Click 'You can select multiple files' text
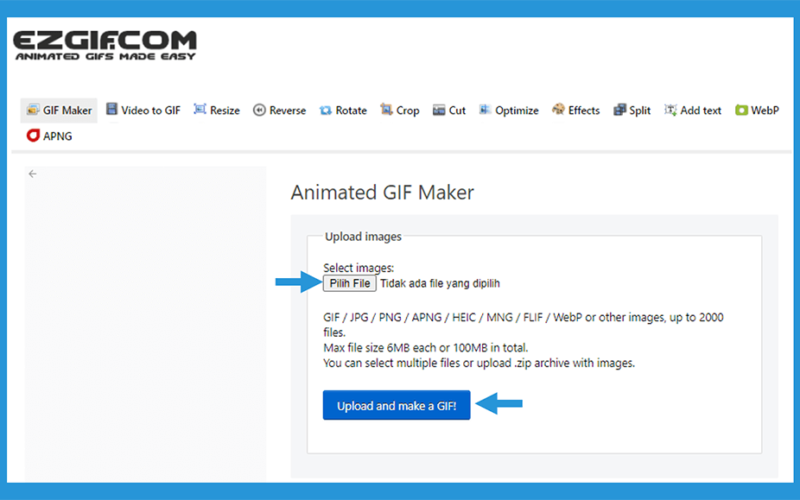This screenshot has height=500, width=800. coord(391,363)
